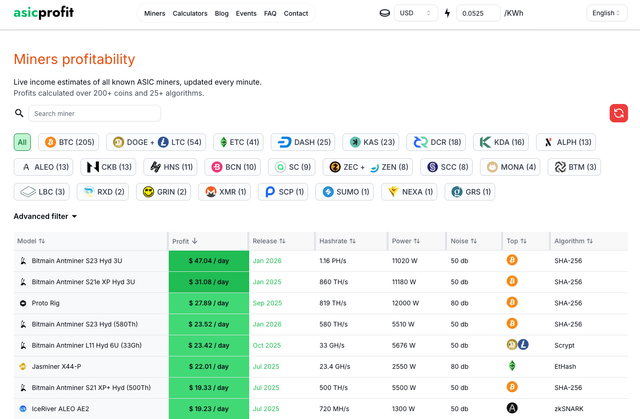Viewport: 640px width, 419px height.
Task: Open the Contact page
Action: coord(296,13)
